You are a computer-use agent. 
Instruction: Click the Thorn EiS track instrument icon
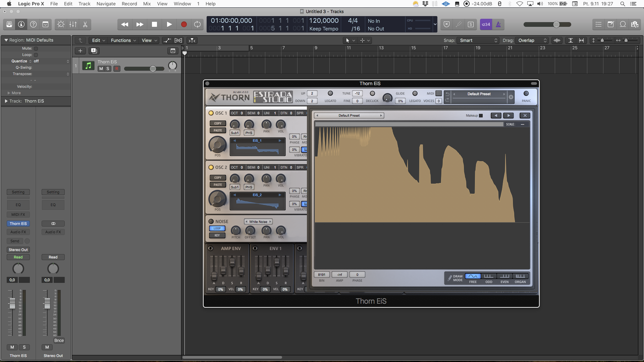(88, 66)
